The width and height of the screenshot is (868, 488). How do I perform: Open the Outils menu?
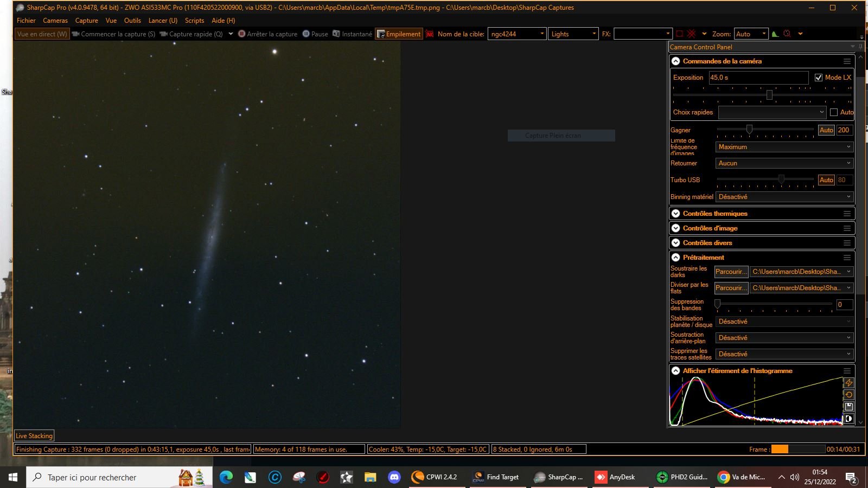[132, 21]
